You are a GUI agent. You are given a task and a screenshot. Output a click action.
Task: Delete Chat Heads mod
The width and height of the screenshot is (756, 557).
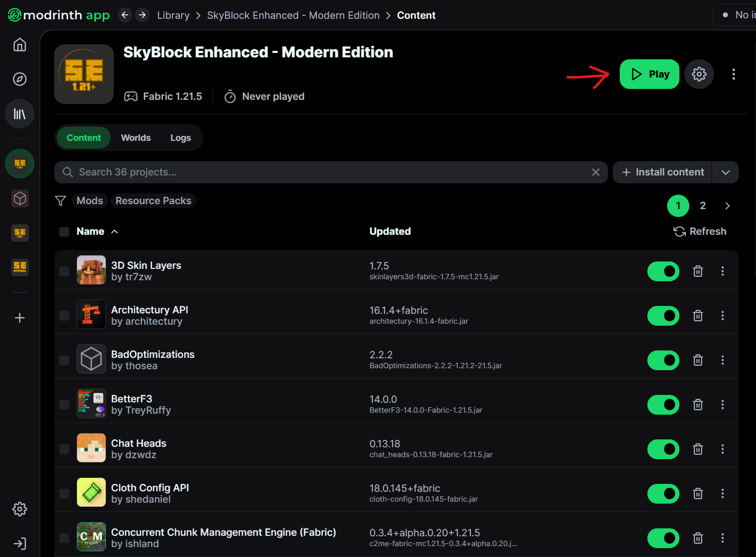pyautogui.click(x=698, y=449)
